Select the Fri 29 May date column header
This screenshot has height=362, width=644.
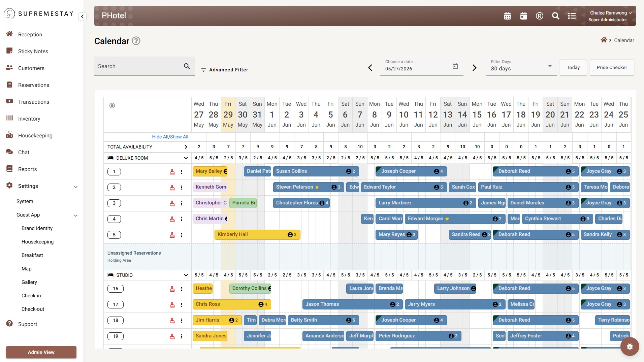[x=228, y=114]
